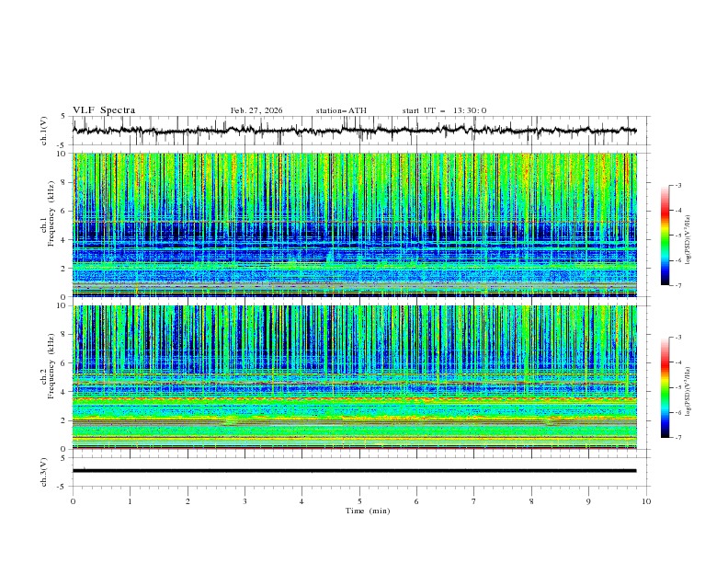Click the "start UT = 13:30:0" text
Screen dimensions: 728x563
(x=445, y=110)
